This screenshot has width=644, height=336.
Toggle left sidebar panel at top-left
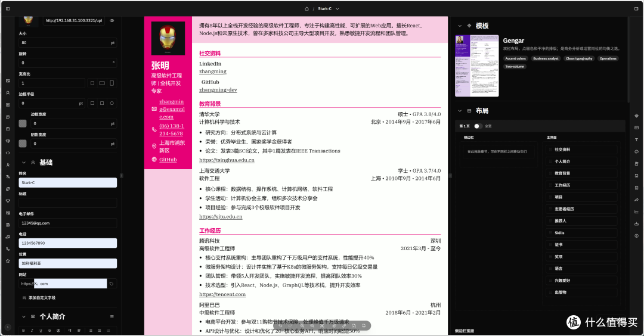pos(8,8)
